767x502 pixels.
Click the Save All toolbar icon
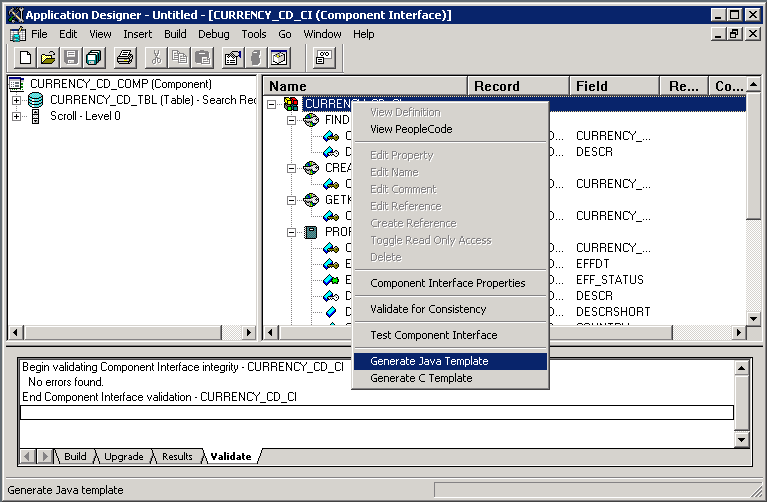coord(93,58)
